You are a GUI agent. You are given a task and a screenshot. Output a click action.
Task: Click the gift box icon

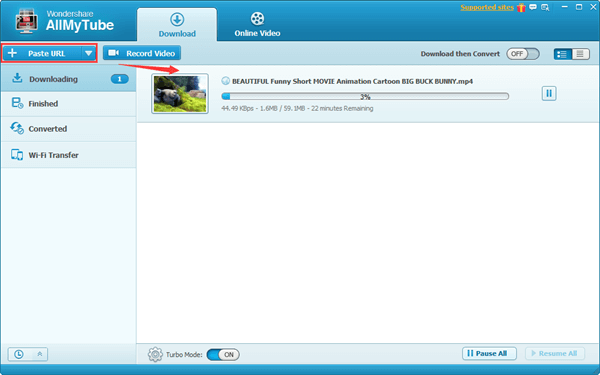521,7
